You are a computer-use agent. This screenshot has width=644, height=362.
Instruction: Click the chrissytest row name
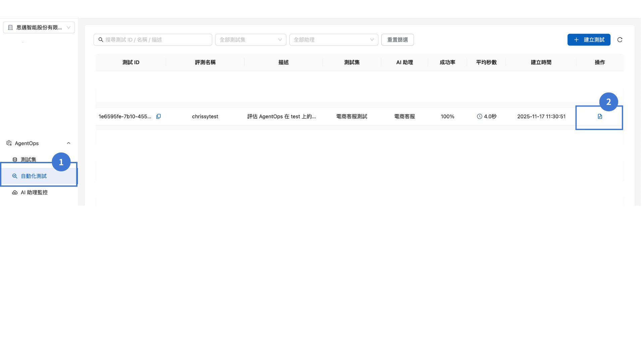(205, 116)
